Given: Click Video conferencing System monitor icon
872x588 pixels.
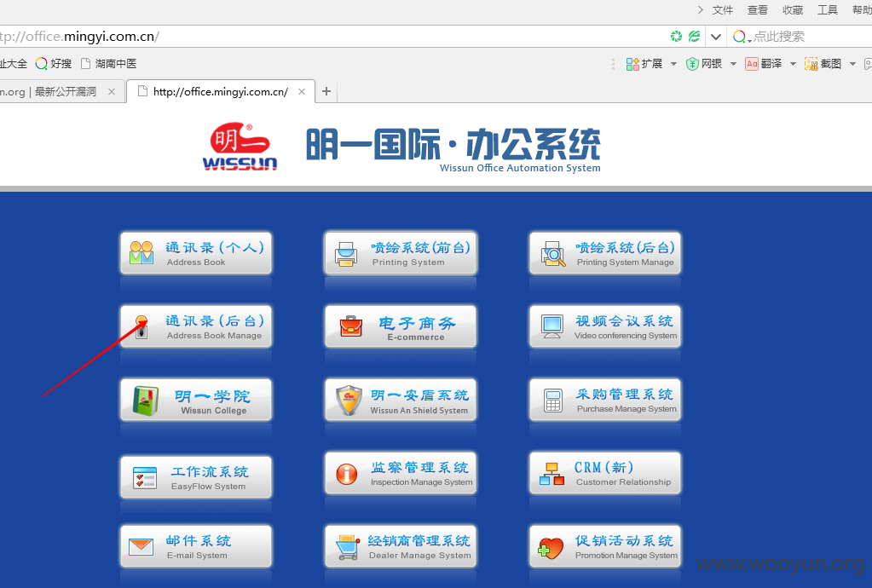Looking at the screenshot, I should point(552,326).
